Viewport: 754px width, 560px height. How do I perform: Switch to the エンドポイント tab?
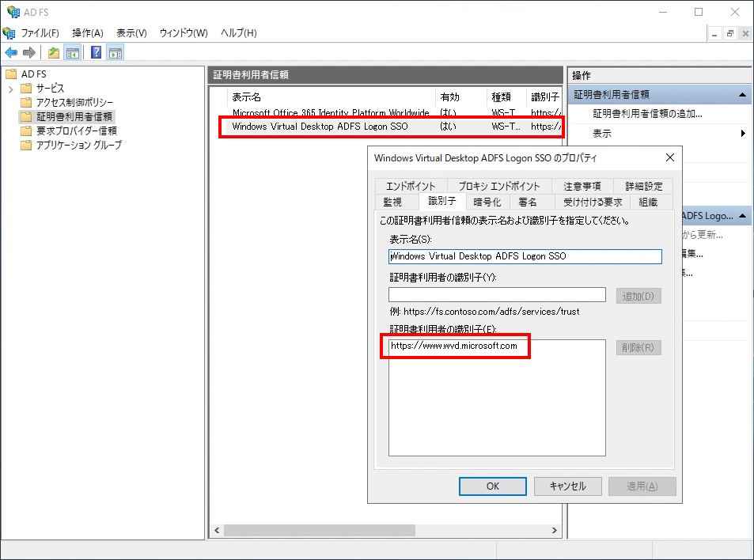point(411,186)
